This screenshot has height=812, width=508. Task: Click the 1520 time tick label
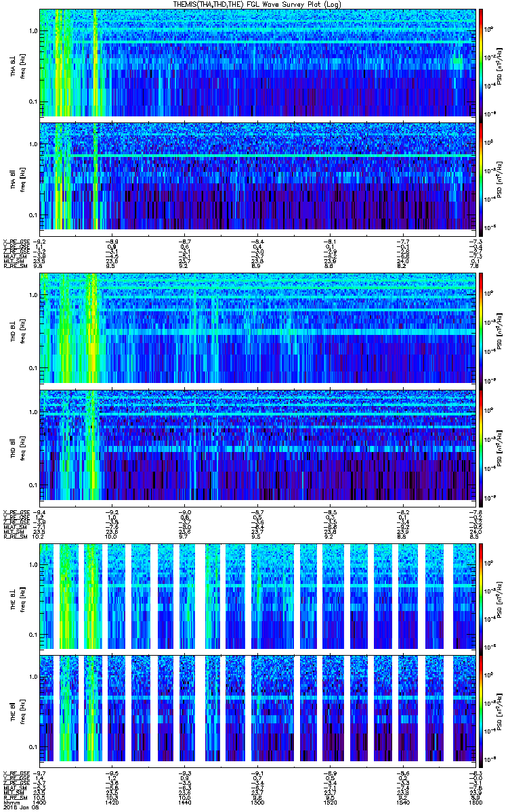coord(330,803)
